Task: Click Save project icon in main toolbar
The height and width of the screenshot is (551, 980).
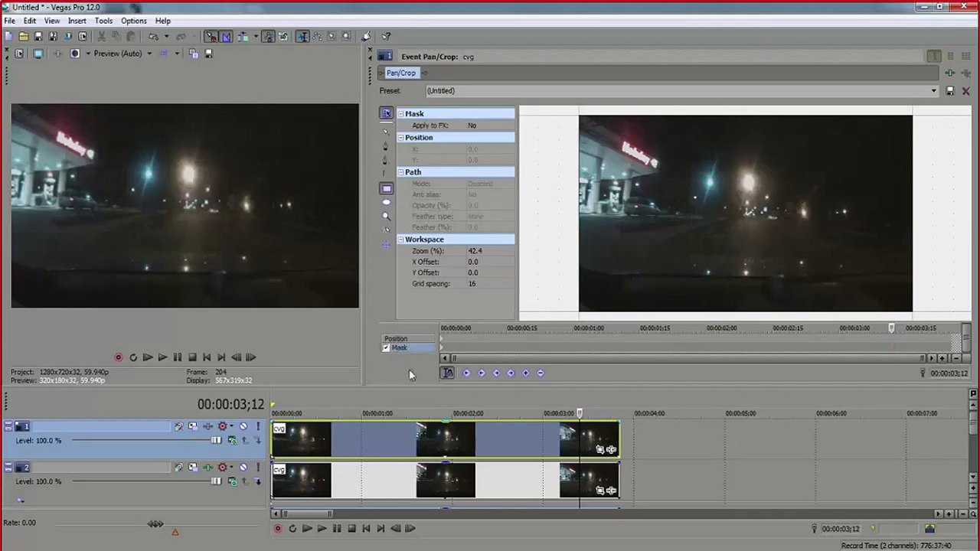Action: (x=38, y=37)
